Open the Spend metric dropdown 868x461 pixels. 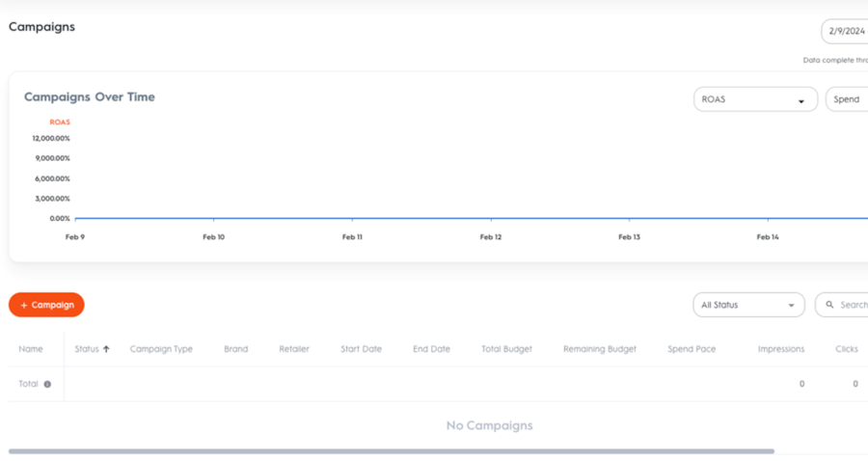(848, 99)
